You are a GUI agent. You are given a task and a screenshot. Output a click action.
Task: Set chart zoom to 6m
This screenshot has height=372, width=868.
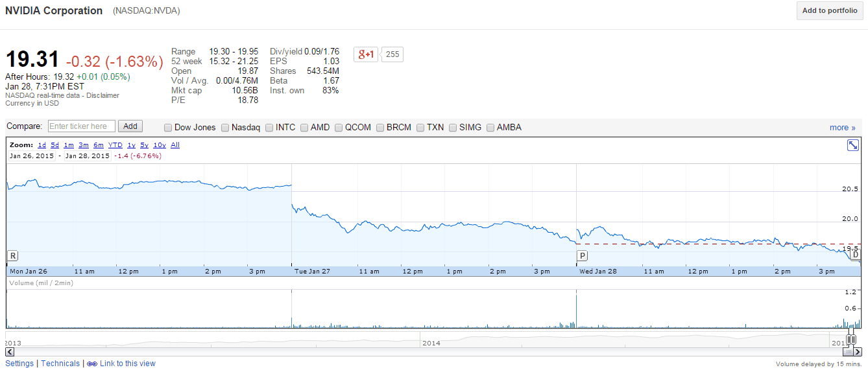98,145
